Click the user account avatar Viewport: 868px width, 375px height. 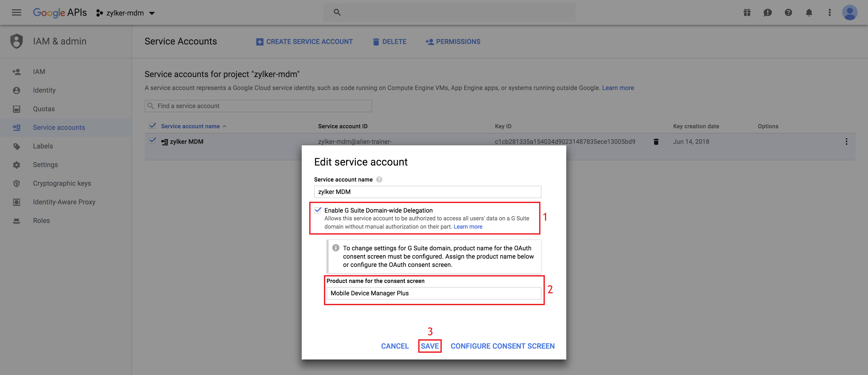pos(849,13)
